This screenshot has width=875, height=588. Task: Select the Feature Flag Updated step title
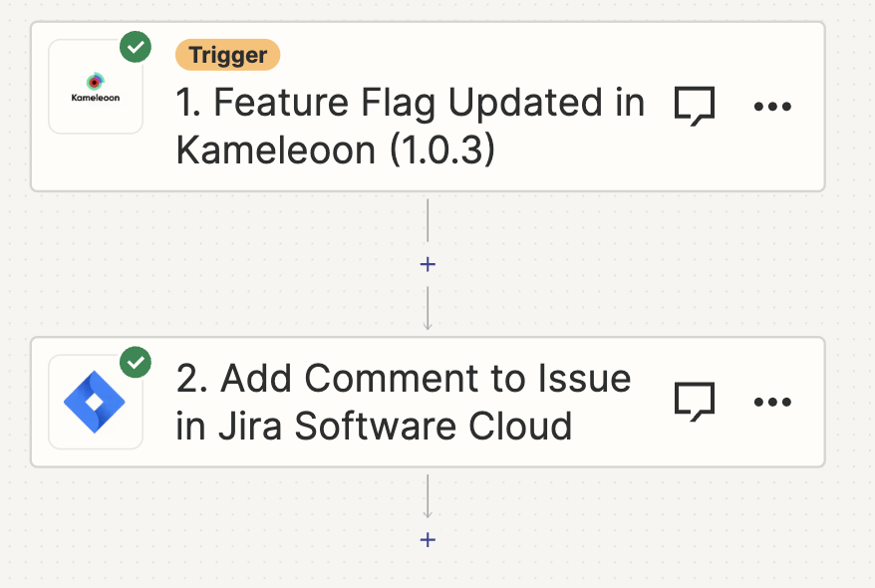[x=411, y=127]
